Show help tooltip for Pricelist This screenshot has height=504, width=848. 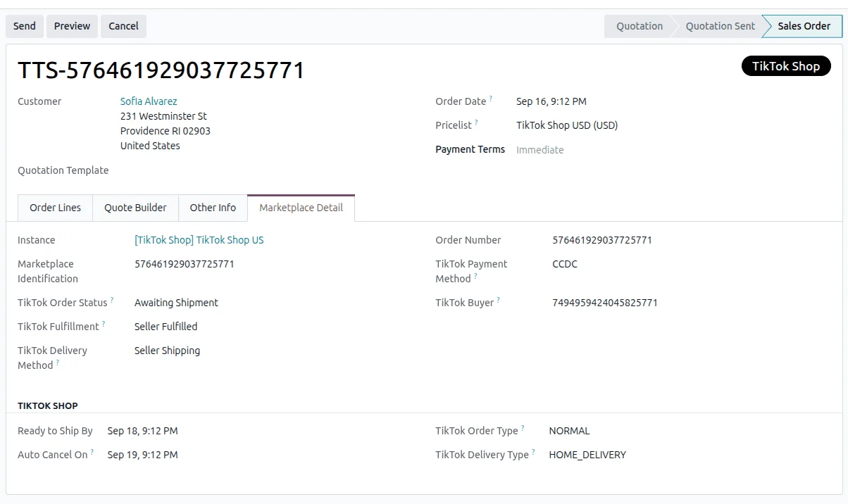(x=476, y=122)
